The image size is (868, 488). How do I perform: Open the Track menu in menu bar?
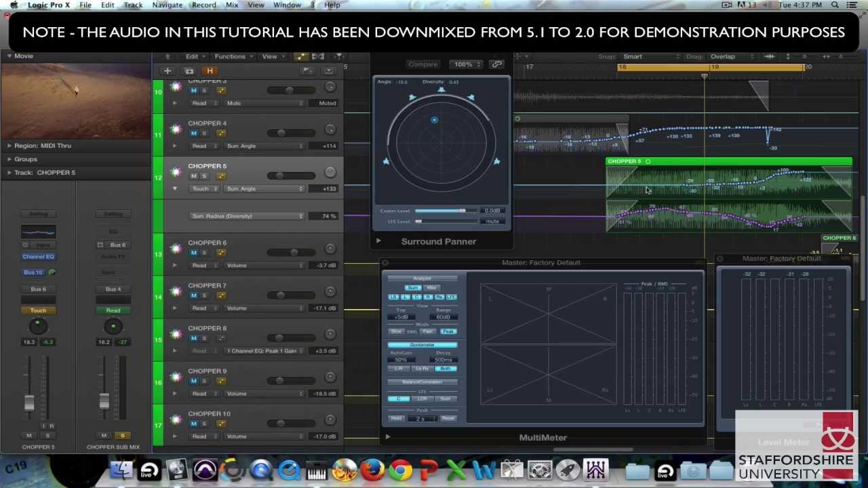pyautogui.click(x=133, y=5)
